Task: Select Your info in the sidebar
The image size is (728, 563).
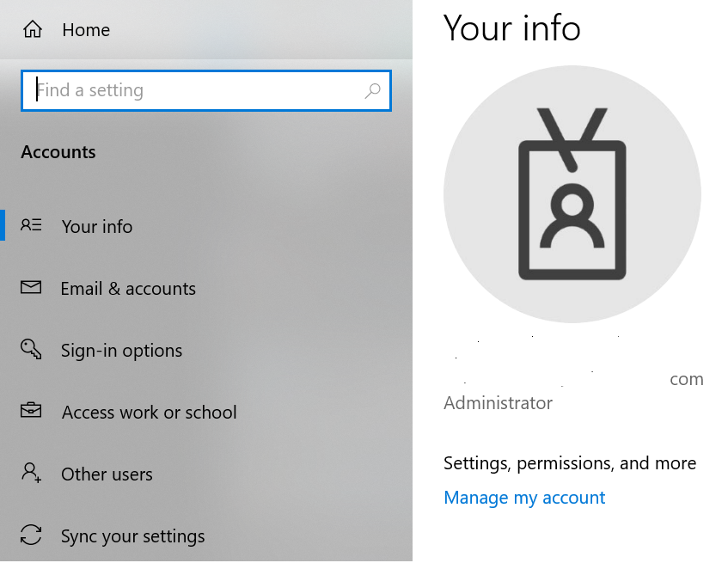Action: coord(96,225)
